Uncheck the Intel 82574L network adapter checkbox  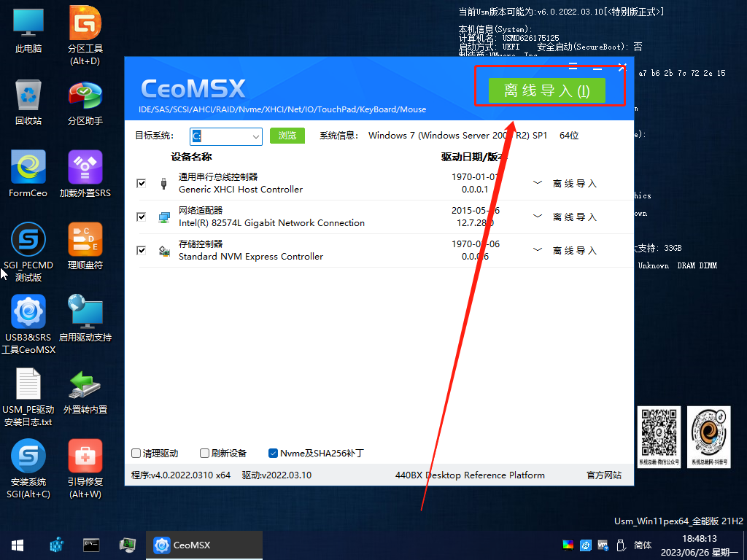tap(141, 217)
